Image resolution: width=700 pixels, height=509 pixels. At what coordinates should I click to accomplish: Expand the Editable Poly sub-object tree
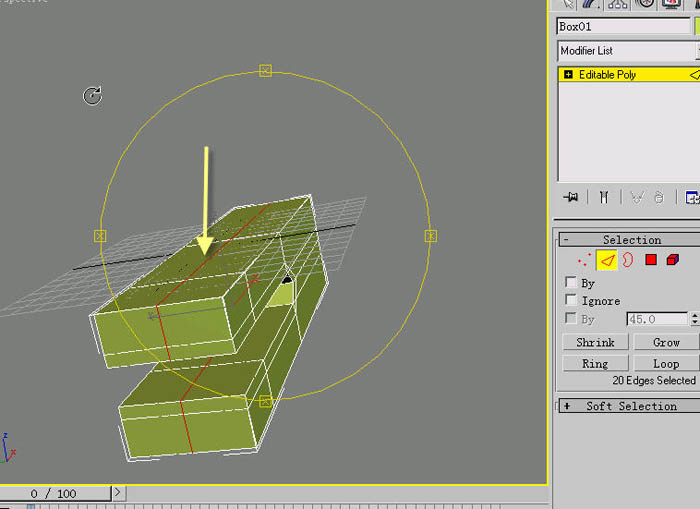(568, 75)
